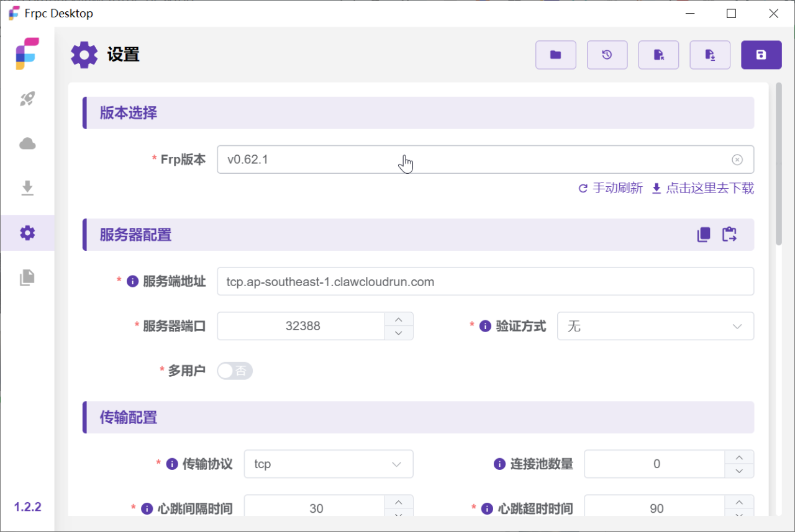Increase 连接池数量 with the up arrow
This screenshot has width=795, height=532.
[x=739, y=457]
